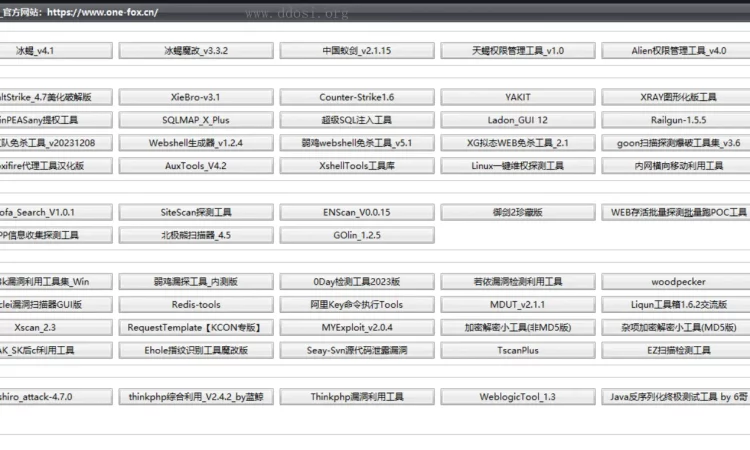Launch Railgun-1.5.5
The image size is (750, 450).
[x=676, y=120]
